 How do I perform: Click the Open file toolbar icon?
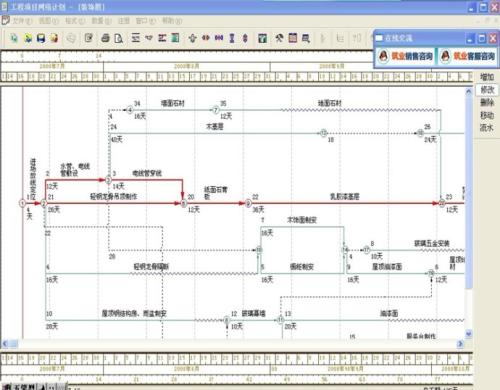pos(28,38)
